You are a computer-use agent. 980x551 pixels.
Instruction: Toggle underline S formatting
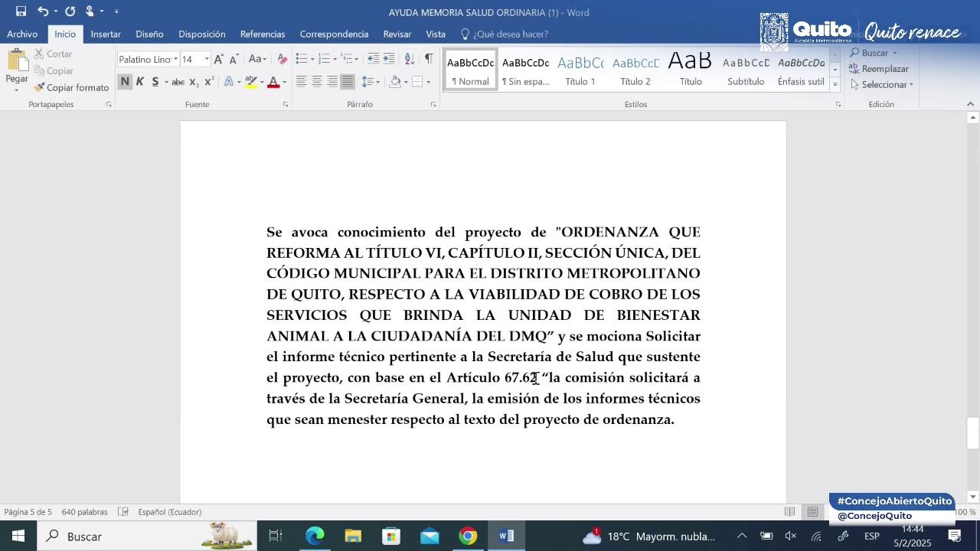point(155,82)
